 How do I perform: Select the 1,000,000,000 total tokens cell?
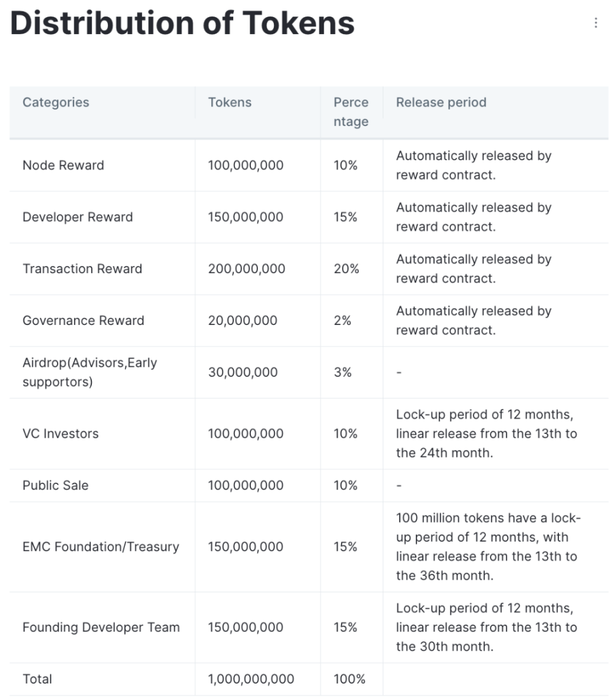tap(251, 679)
